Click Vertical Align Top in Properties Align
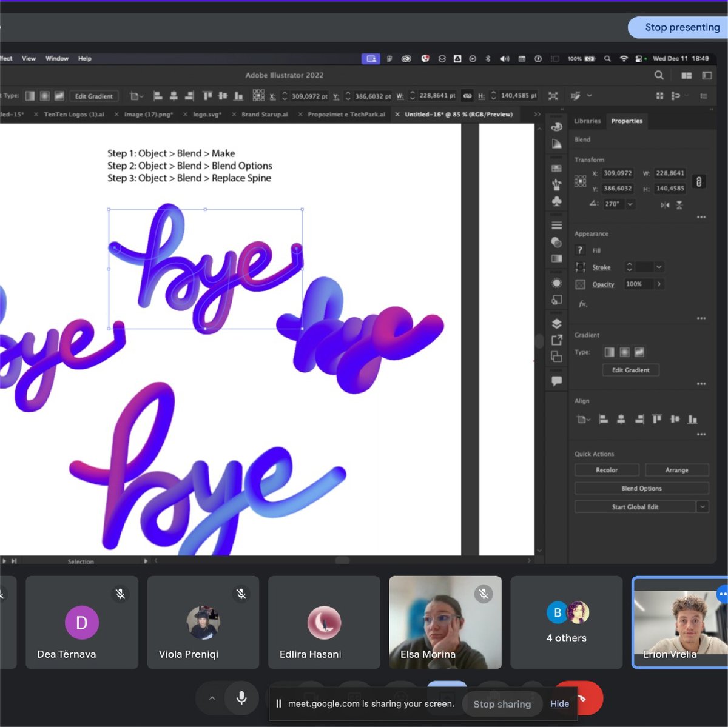 [656, 419]
